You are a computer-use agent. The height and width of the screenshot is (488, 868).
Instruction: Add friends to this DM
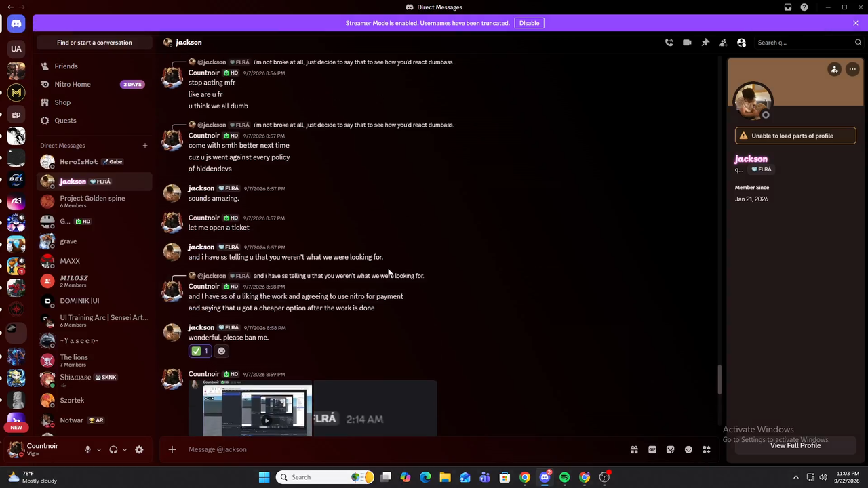(724, 43)
